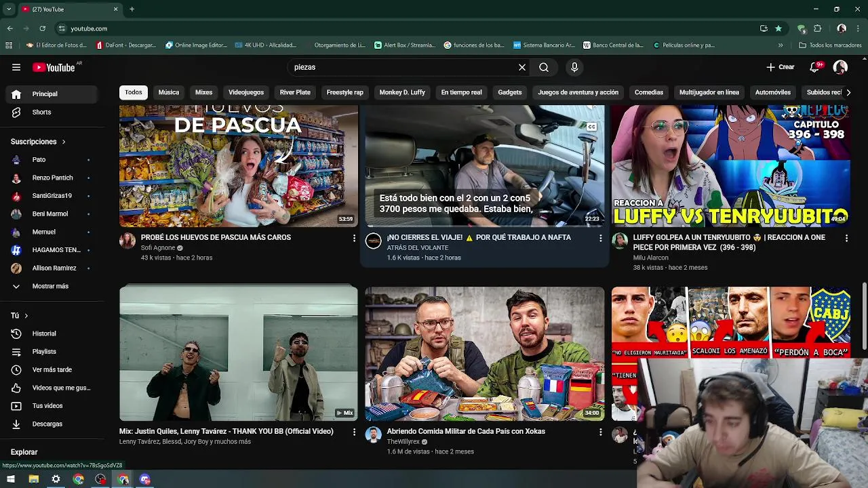Image resolution: width=868 pixels, height=488 pixels.
Task: Clear the search box with the X icon
Action: [522, 67]
